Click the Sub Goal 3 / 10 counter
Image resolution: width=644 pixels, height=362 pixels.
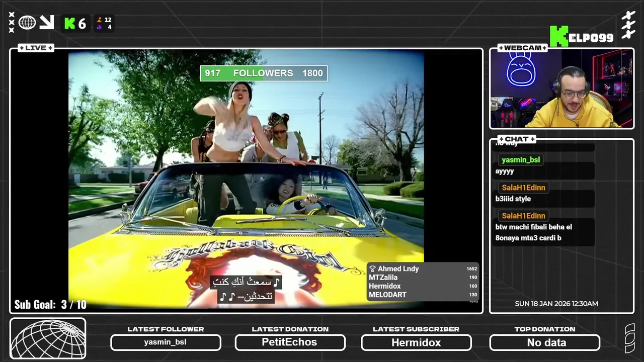click(x=50, y=305)
